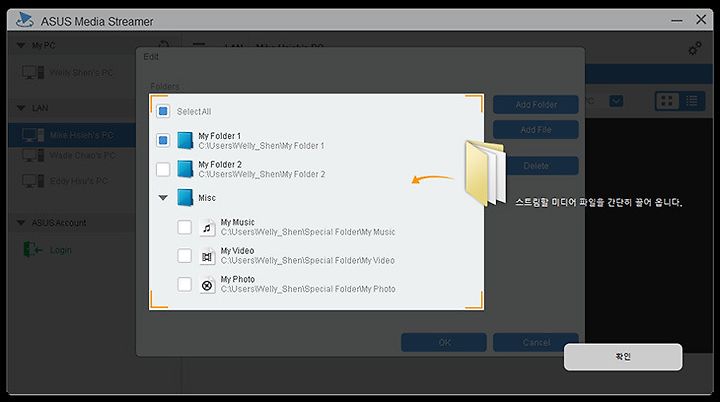Screen dimensions: 720x402
Task: Collapse the LAN section
Action: (x=21, y=108)
